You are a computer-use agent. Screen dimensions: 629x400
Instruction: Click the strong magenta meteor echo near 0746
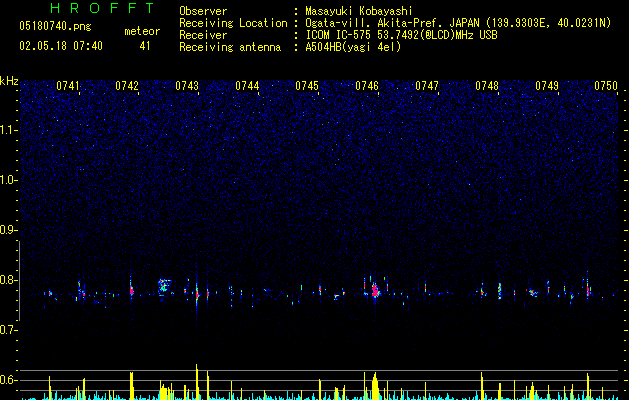click(x=375, y=290)
